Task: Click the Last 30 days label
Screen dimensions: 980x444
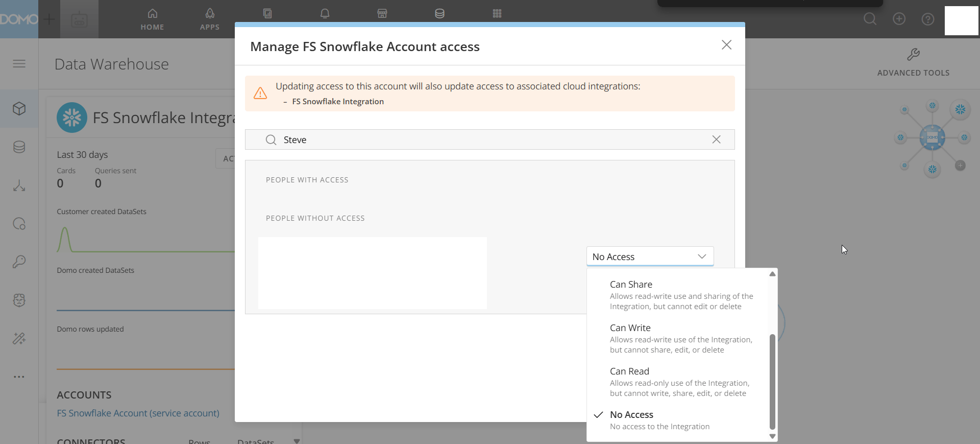Action: point(82,154)
